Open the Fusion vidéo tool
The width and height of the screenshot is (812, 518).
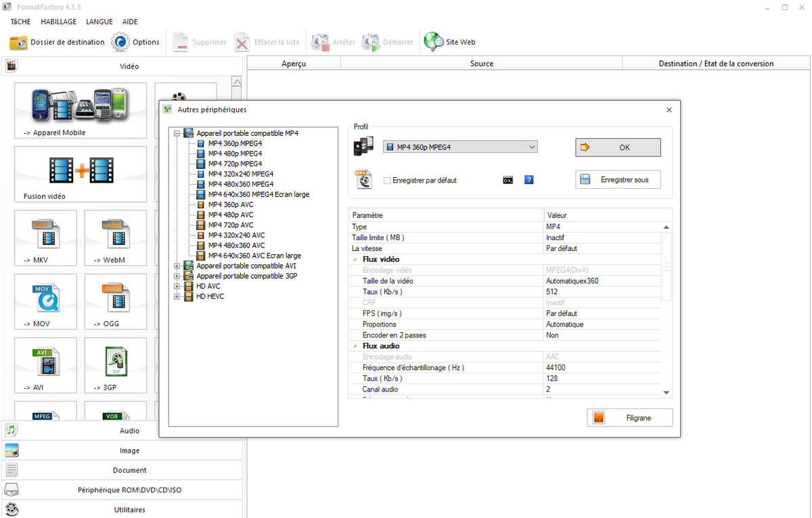pos(81,174)
